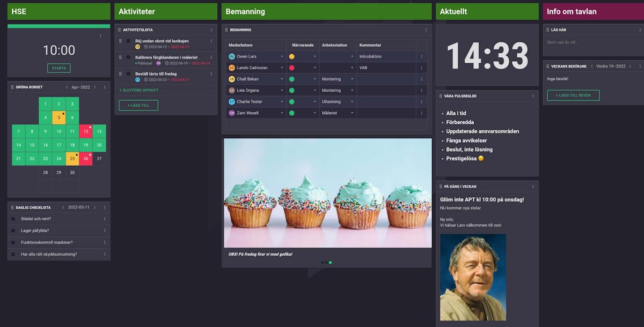Click the Starta timer button
644x327 pixels.
tap(58, 68)
